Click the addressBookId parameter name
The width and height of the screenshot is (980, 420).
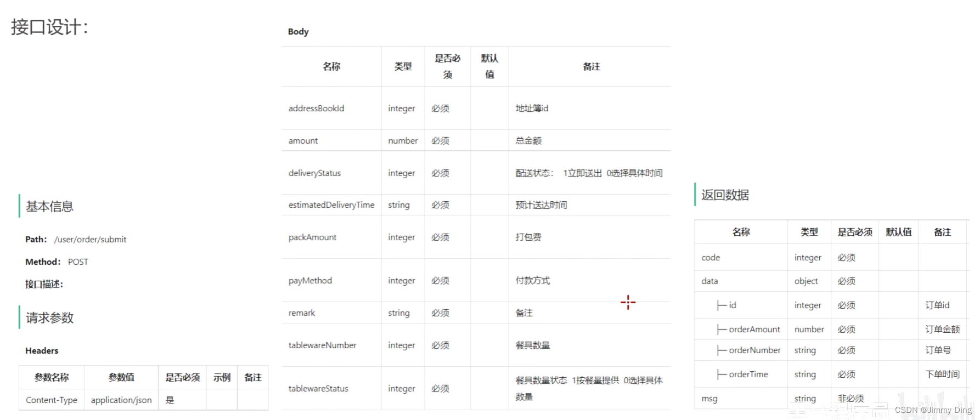(316, 108)
